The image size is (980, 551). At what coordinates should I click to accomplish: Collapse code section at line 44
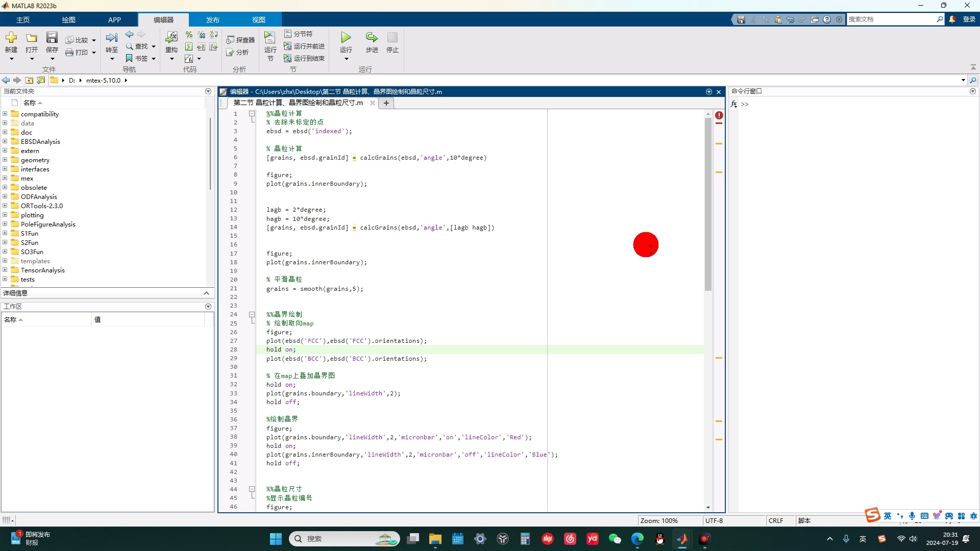coord(252,489)
